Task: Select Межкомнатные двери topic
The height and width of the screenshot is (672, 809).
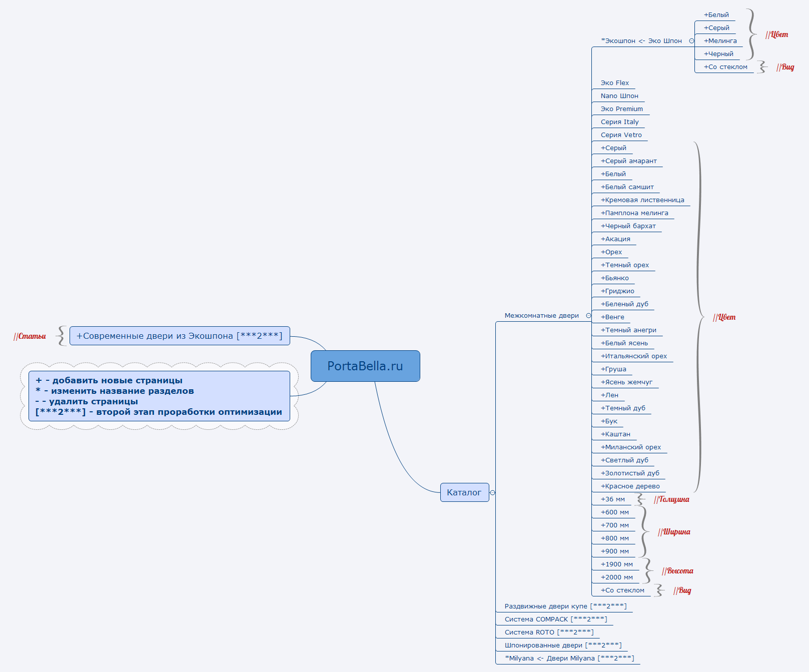Action: [542, 316]
